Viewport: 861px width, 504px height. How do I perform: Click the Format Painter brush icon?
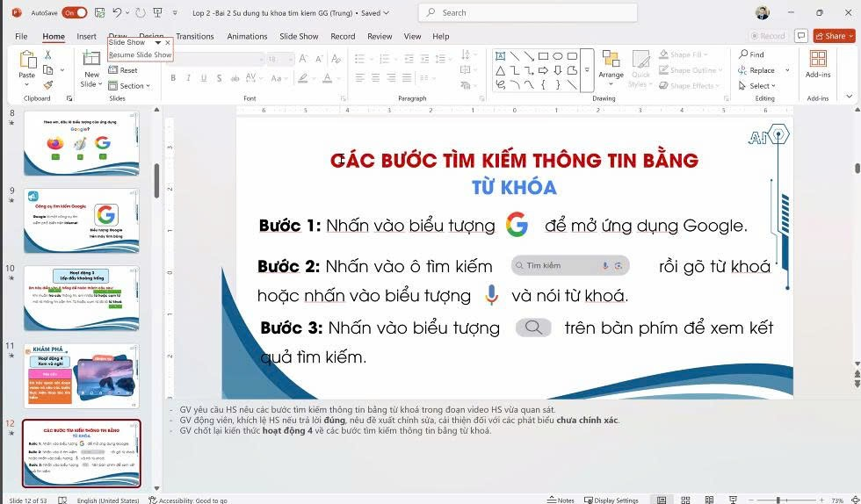click(47, 86)
